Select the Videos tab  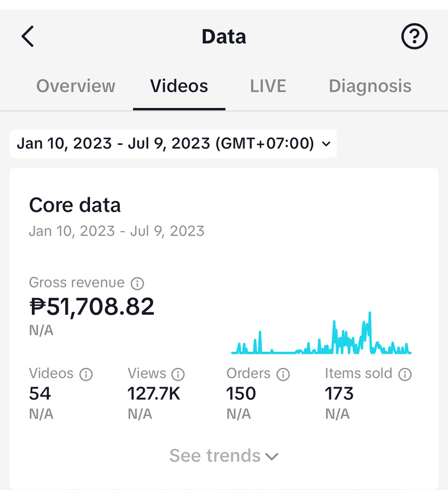click(179, 86)
